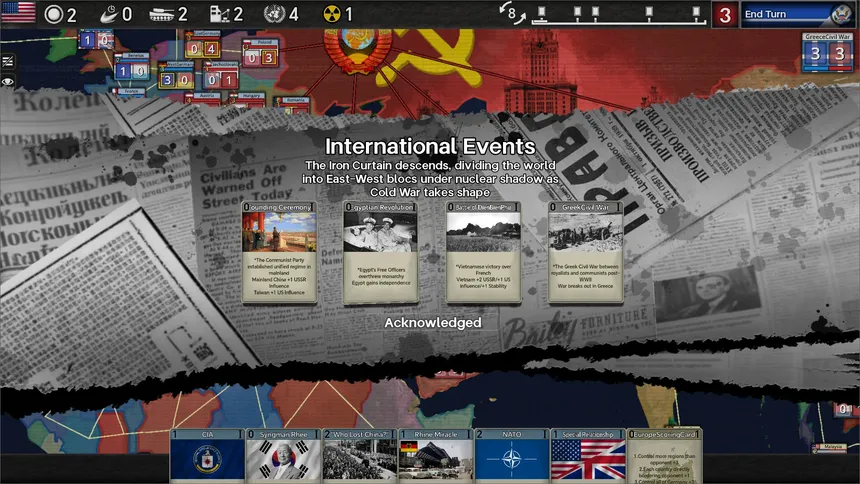Click the Acknowledged button
860x484 pixels.
tap(433, 323)
